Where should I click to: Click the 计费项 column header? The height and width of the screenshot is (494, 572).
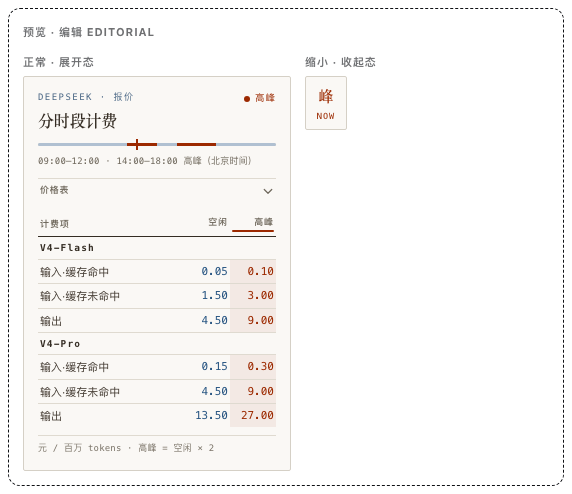pos(54,224)
